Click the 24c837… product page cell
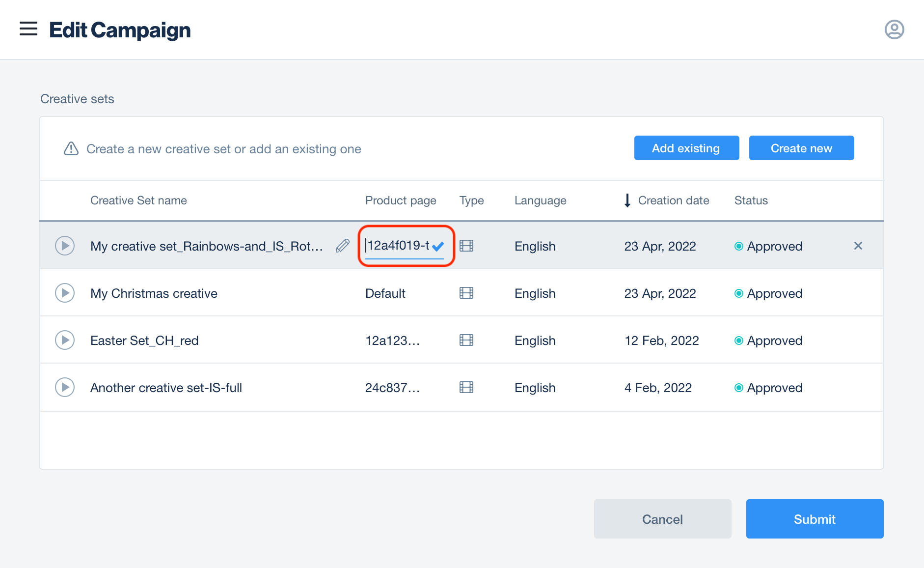This screenshot has width=924, height=568. click(392, 388)
